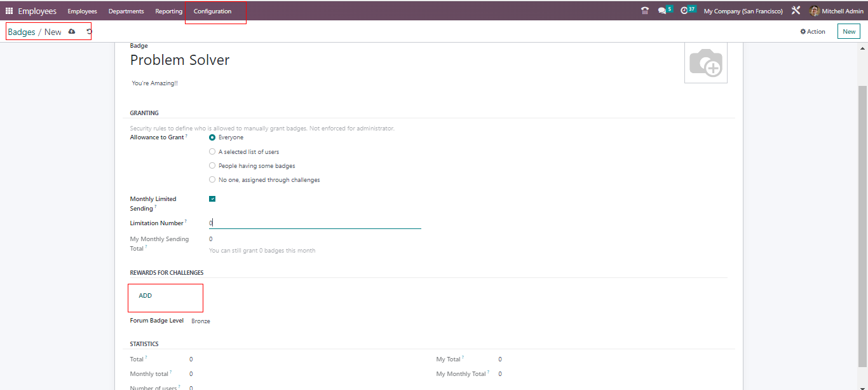The width and height of the screenshot is (868, 390).
Task: Select A selected list of users option
Action: click(x=212, y=152)
